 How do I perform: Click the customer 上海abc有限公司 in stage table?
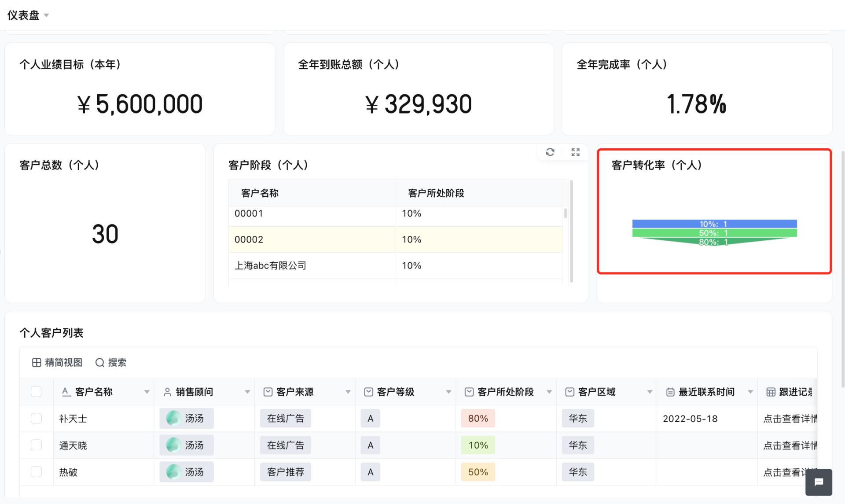tap(270, 265)
